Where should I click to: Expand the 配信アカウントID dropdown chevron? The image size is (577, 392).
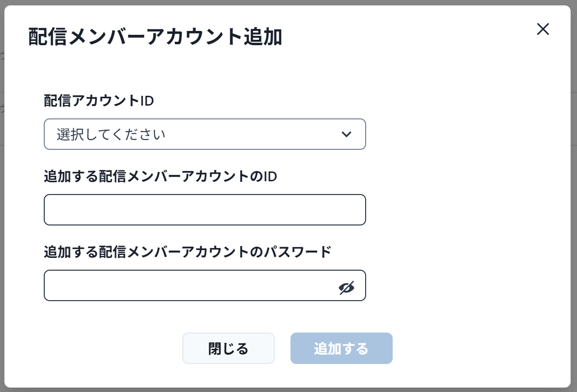click(346, 134)
